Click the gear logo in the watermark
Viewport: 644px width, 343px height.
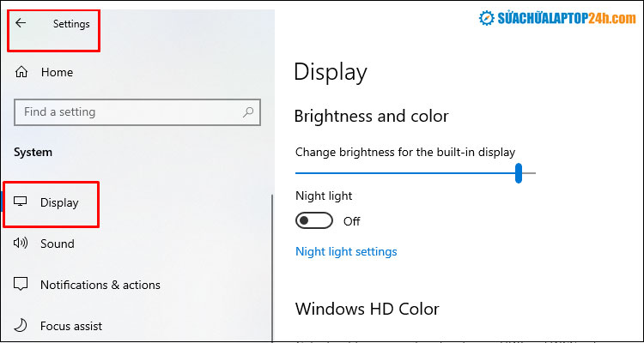(487, 18)
